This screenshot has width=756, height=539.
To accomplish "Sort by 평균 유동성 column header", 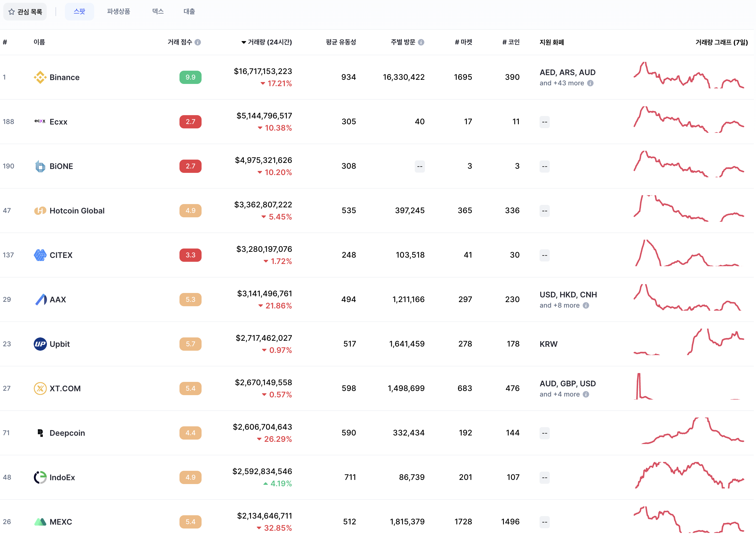I will [x=341, y=42].
